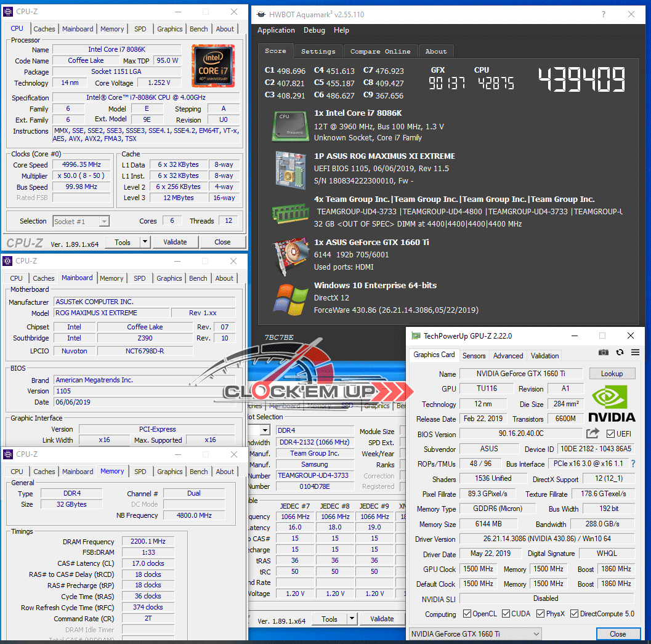Toggle the UEFI checkbox
Viewport: 651px width, 644px height.
610,434
